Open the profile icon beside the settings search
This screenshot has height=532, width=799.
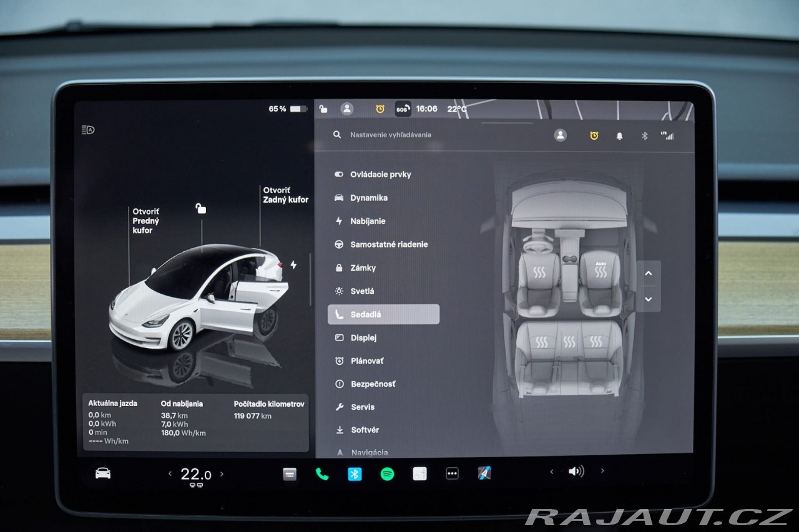(x=561, y=135)
